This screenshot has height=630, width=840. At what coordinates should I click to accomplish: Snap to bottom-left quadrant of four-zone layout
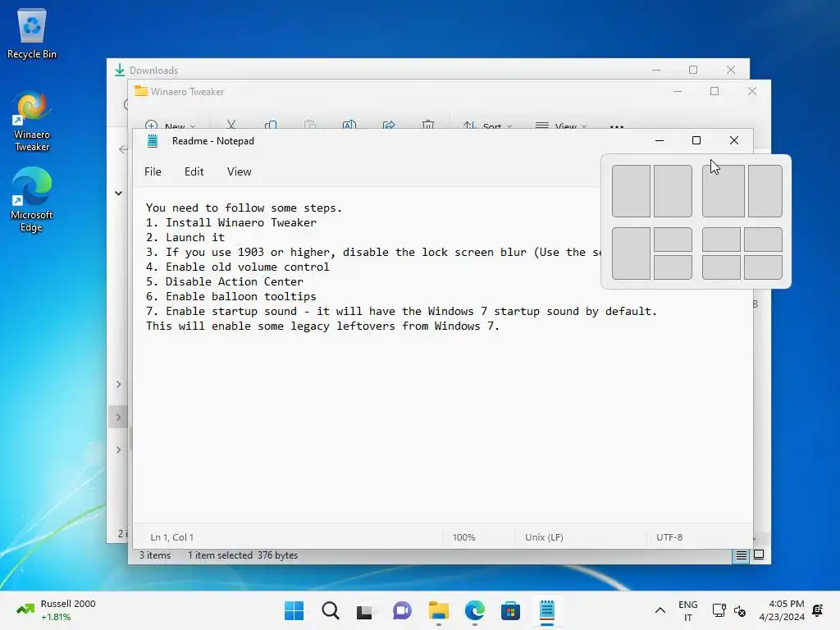tap(721, 267)
